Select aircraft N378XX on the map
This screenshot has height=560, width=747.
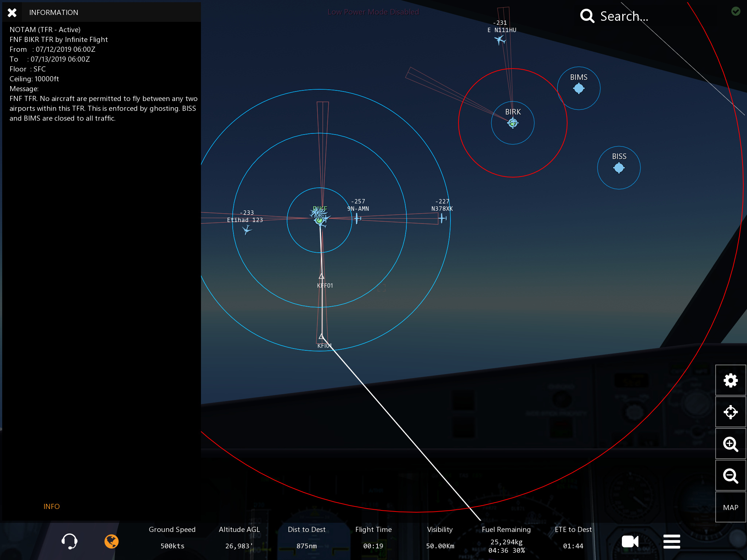pos(442,218)
